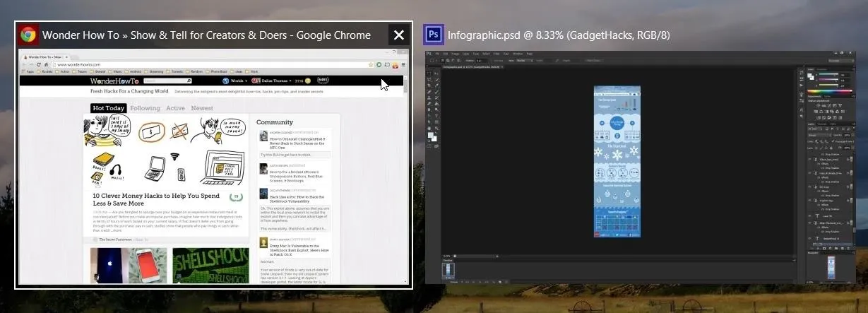Switch to the Following tab in Chrome preview

pyautogui.click(x=145, y=108)
